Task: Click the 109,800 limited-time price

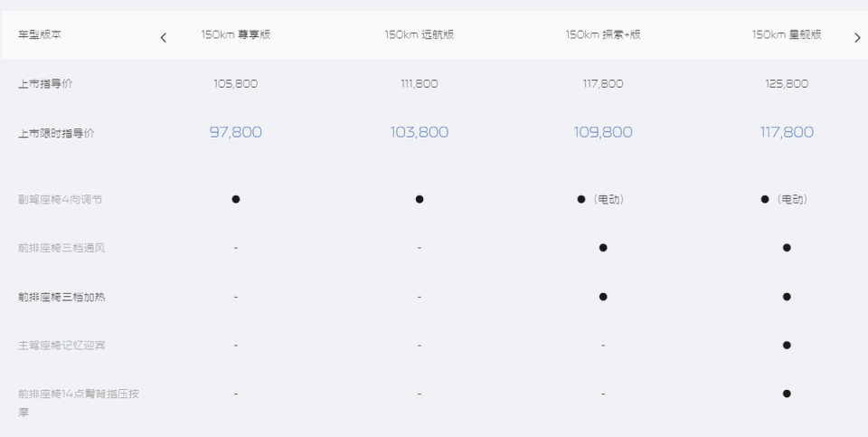Action: pos(603,132)
